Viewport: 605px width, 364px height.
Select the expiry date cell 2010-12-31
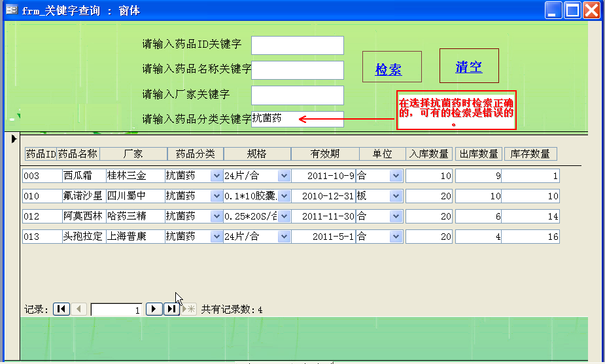(x=323, y=196)
